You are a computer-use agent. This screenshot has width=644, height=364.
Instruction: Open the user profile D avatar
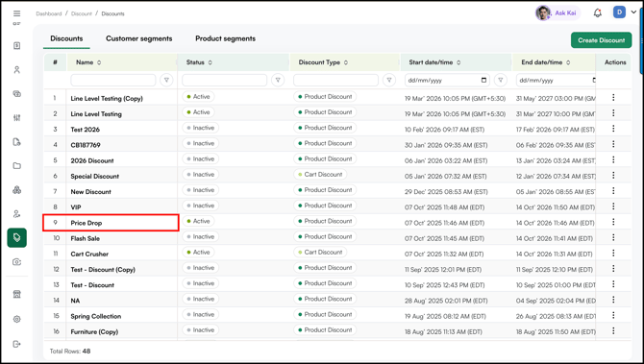click(x=619, y=12)
